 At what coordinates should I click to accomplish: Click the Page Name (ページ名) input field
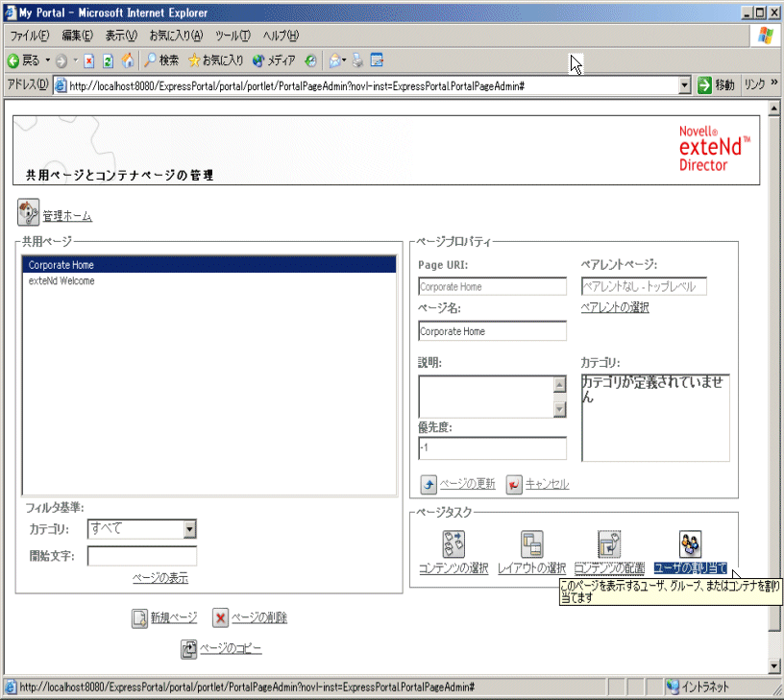pyautogui.click(x=493, y=330)
